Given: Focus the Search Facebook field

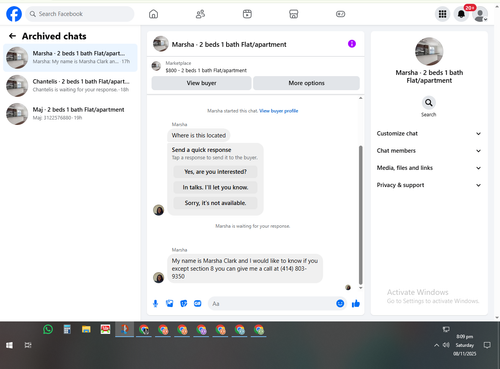Looking at the screenshot, I should point(80,14).
